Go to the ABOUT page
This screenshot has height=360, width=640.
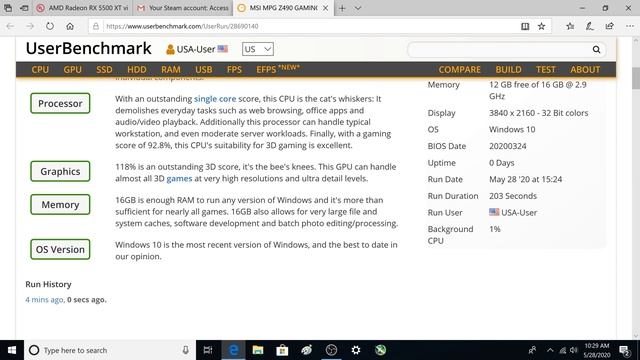coord(585,69)
